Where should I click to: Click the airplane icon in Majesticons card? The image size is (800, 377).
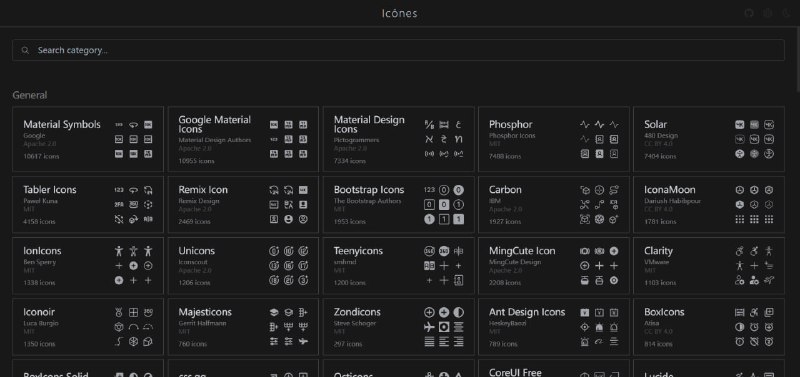tap(304, 341)
